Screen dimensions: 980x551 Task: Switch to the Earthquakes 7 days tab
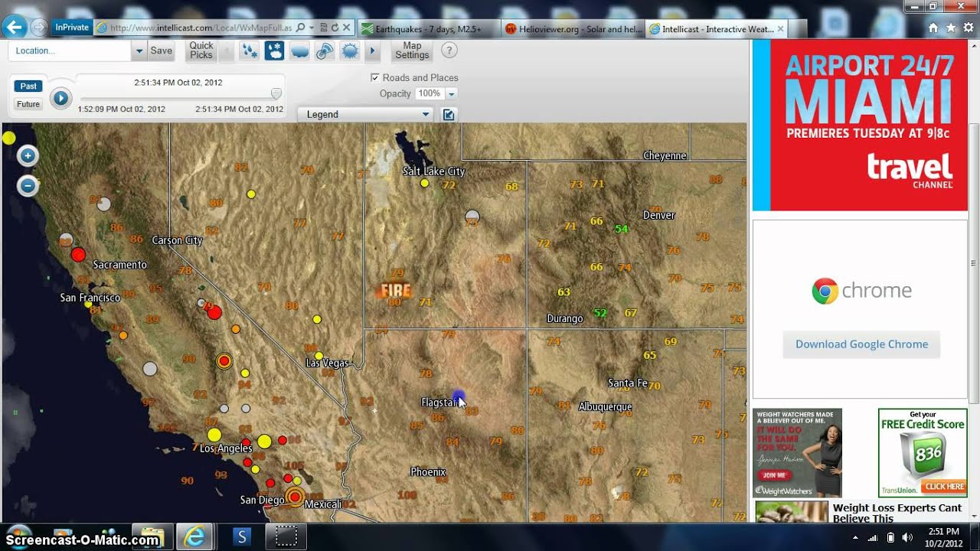click(429, 29)
